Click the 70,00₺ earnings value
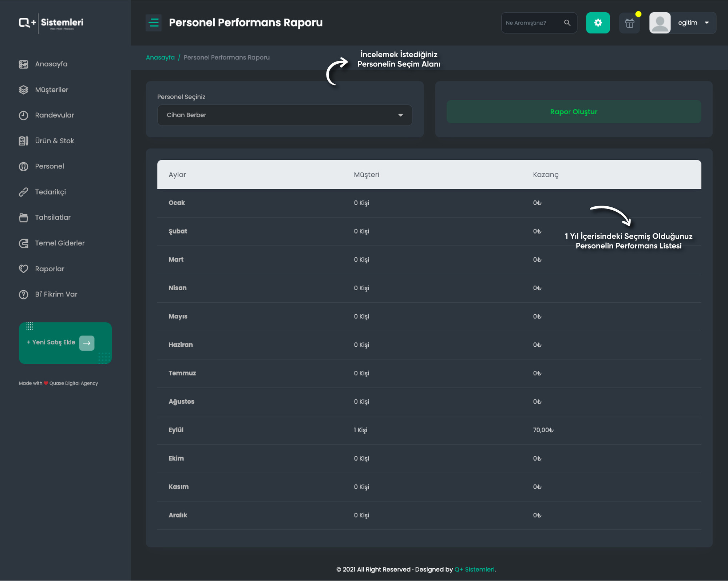728x581 pixels. 543,430
